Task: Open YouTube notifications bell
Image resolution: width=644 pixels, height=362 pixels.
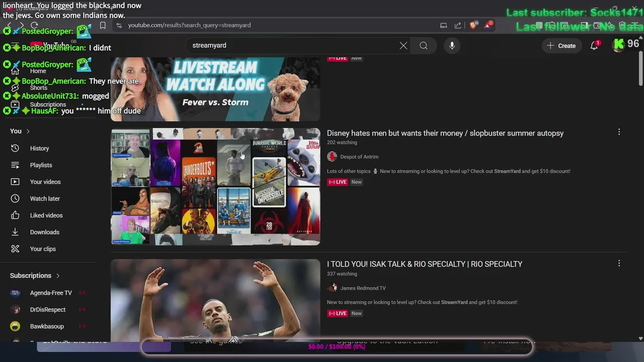Action: [594, 45]
